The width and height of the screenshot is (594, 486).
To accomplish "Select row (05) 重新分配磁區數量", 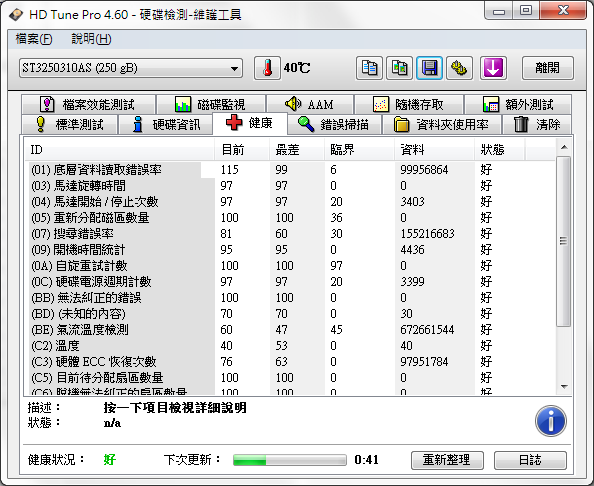I will (x=290, y=218).
